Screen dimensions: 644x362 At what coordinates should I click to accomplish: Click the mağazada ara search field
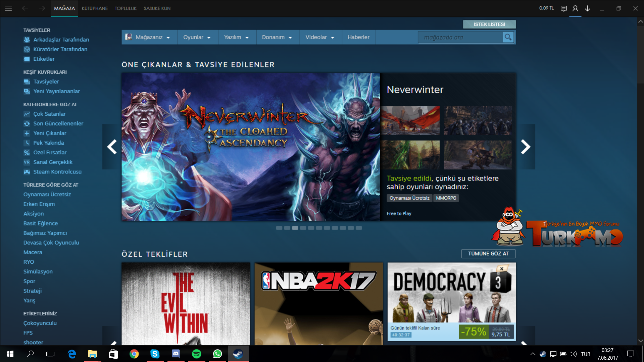click(460, 37)
